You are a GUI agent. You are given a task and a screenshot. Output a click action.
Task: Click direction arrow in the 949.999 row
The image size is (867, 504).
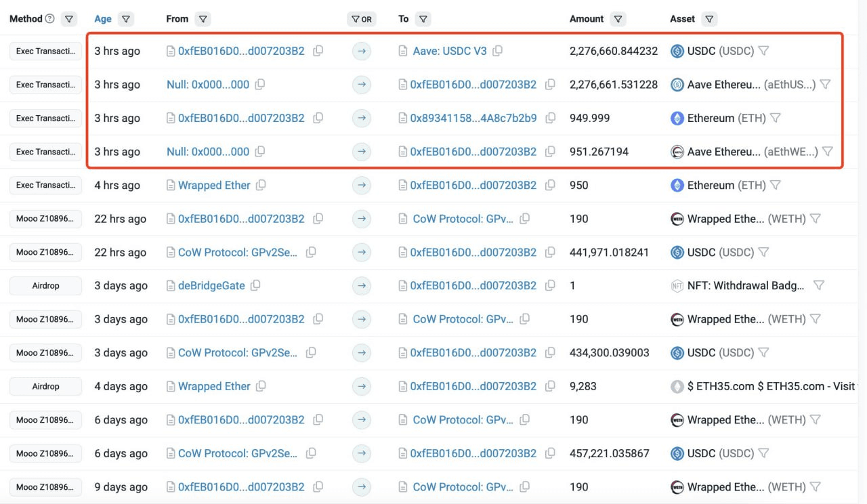(x=362, y=118)
